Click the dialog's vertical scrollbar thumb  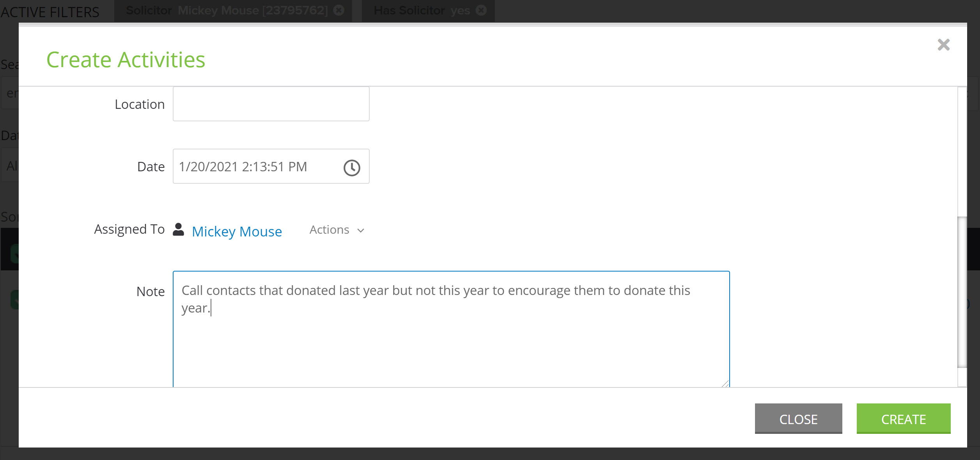click(962, 292)
